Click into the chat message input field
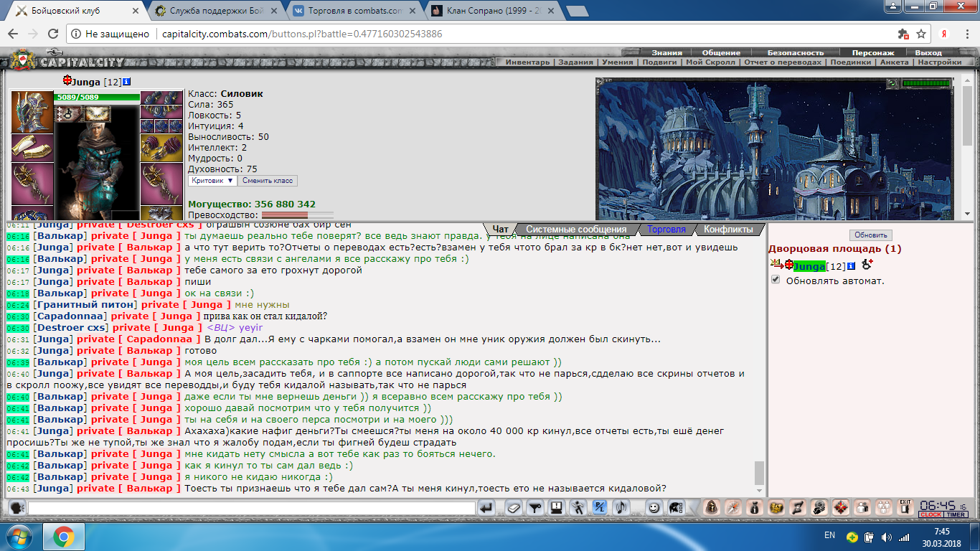 tap(251, 508)
